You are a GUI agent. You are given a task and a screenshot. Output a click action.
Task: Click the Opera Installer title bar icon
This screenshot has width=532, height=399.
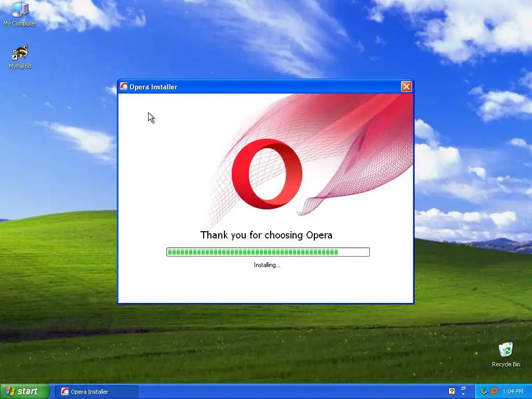click(x=124, y=87)
